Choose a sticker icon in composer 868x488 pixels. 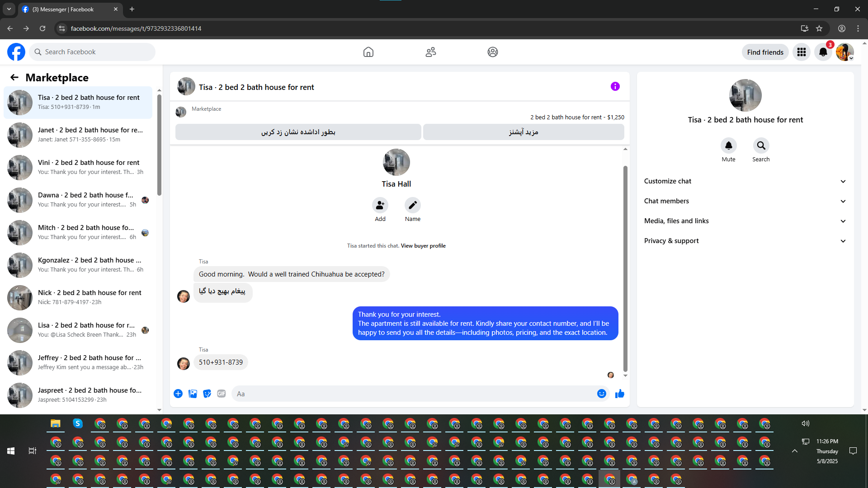pos(207,394)
